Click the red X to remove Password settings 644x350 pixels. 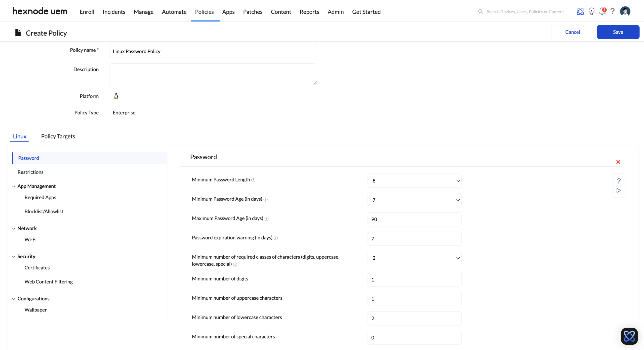(618, 162)
